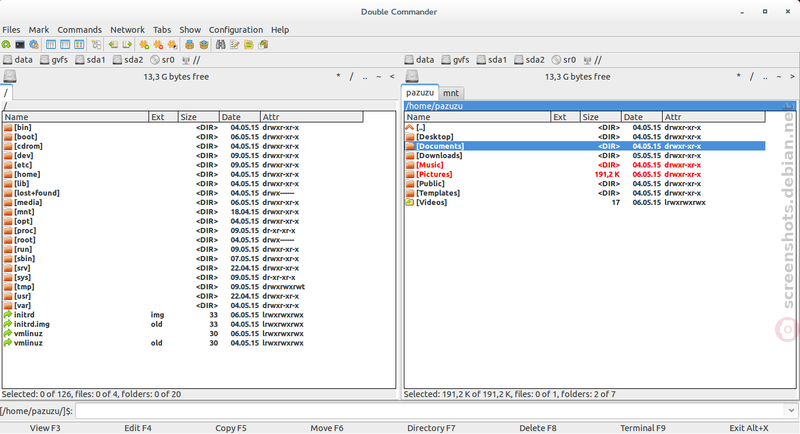Open the Mark menu

coord(39,30)
